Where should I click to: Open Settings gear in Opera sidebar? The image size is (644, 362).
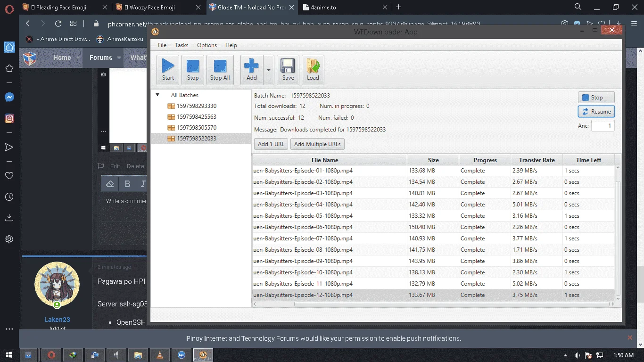9,239
